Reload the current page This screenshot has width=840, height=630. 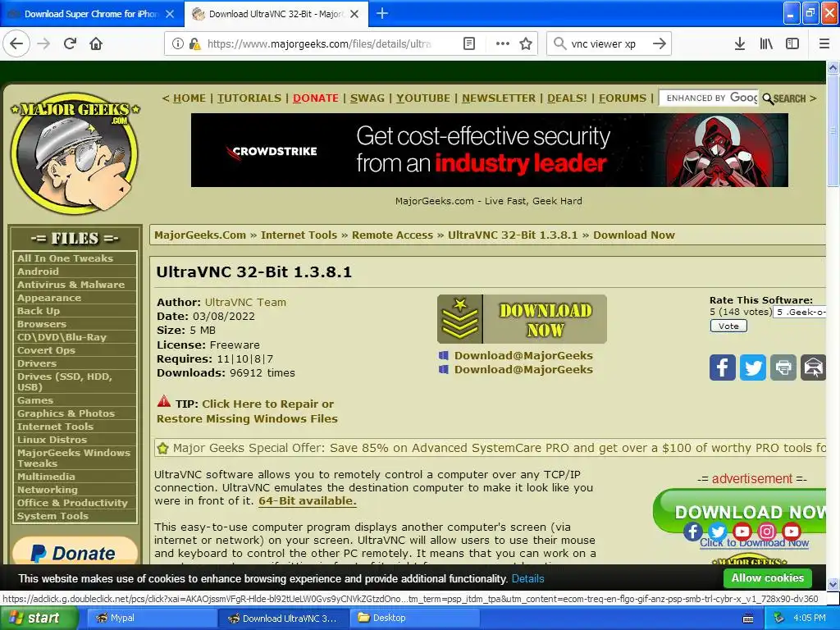tap(71, 43)
